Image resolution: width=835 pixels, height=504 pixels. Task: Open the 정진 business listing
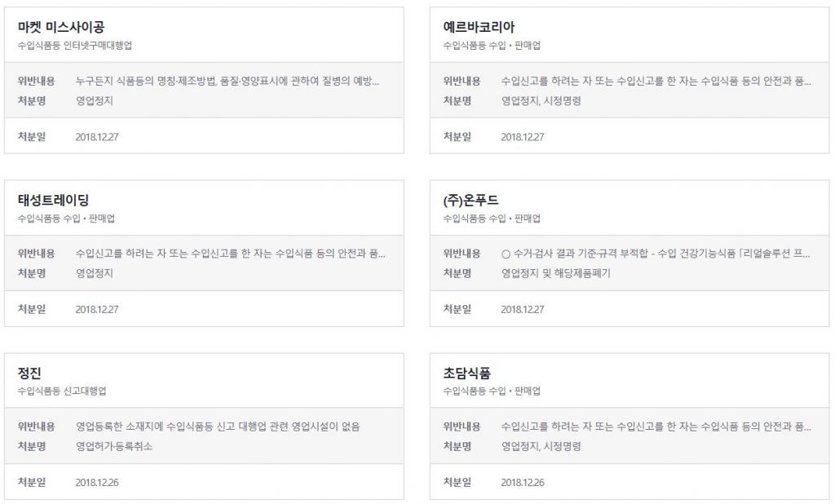click(29, 374)
